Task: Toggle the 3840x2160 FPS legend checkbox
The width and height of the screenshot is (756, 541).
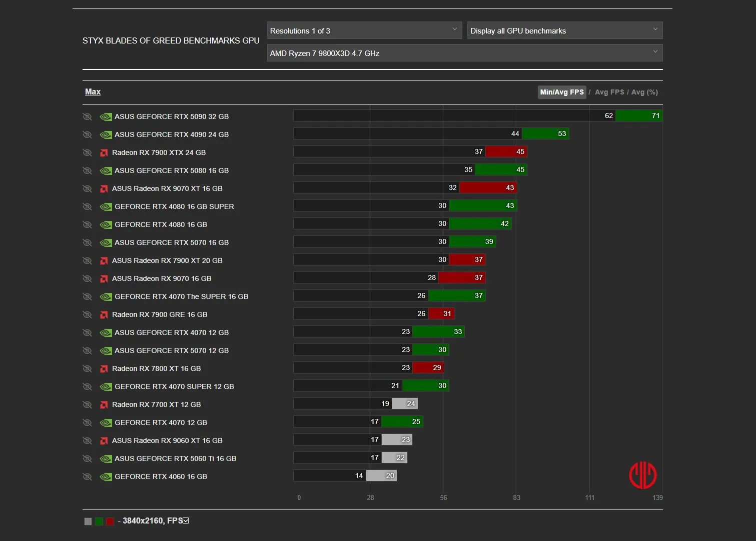Action: click(186, 520)
